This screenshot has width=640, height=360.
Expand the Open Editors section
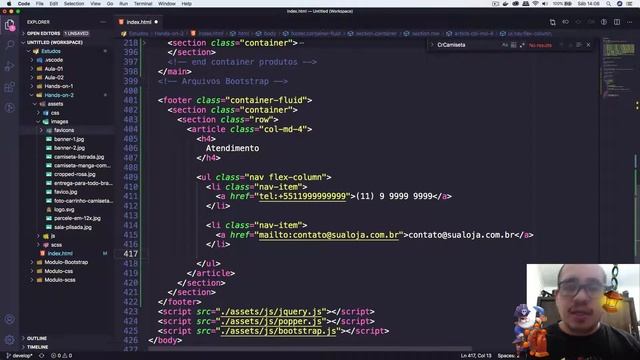(67, 33)
